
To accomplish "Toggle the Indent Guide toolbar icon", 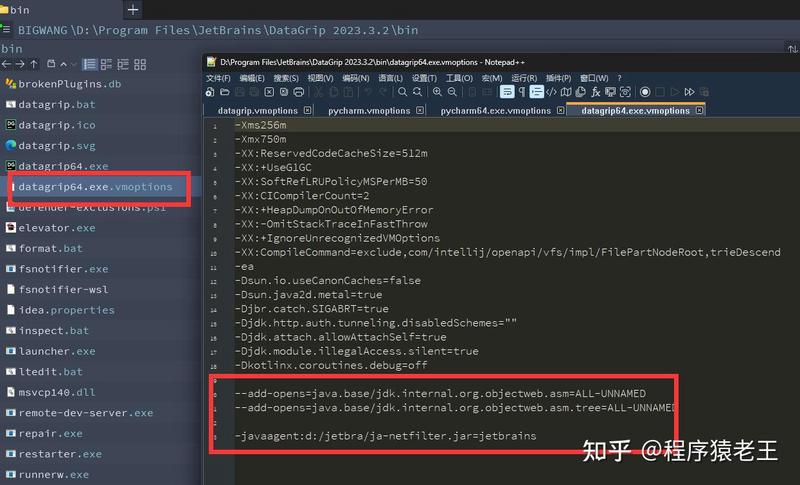I will [536, 92].
